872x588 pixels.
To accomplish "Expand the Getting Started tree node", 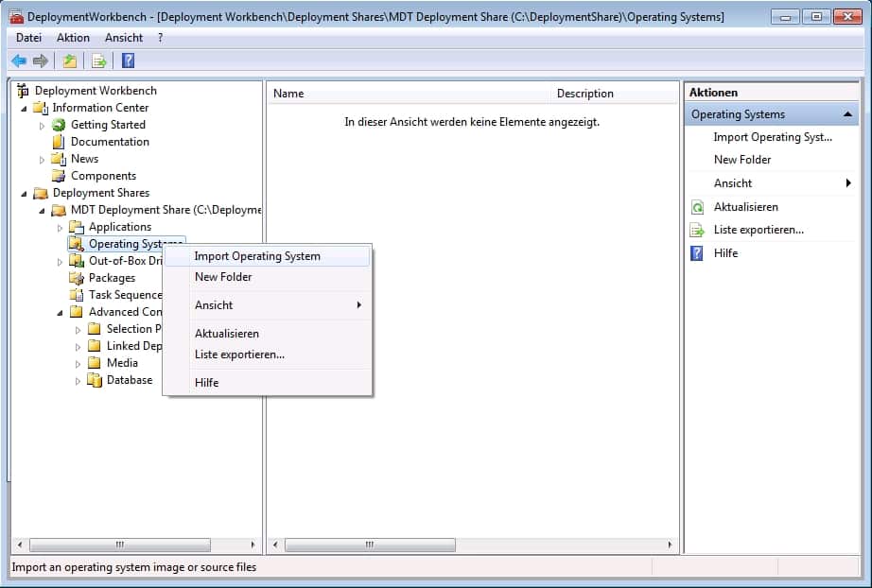I will [42, 126].
